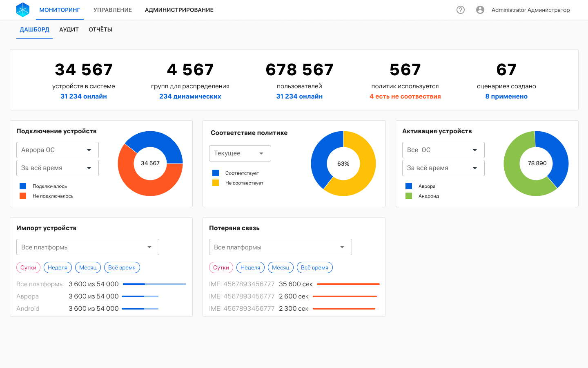Switch to the УПРАВЛЕНИЕ menu

coord(113,10)
